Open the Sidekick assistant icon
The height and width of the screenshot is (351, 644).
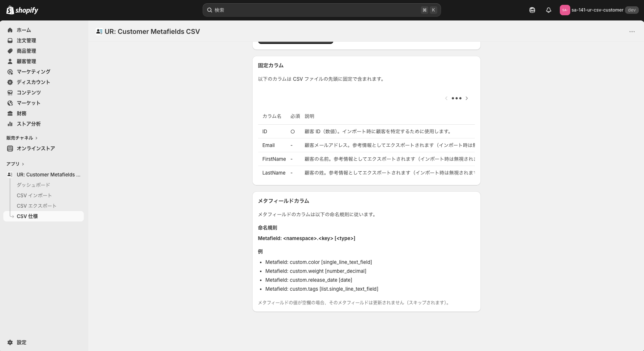click(532, 10)
